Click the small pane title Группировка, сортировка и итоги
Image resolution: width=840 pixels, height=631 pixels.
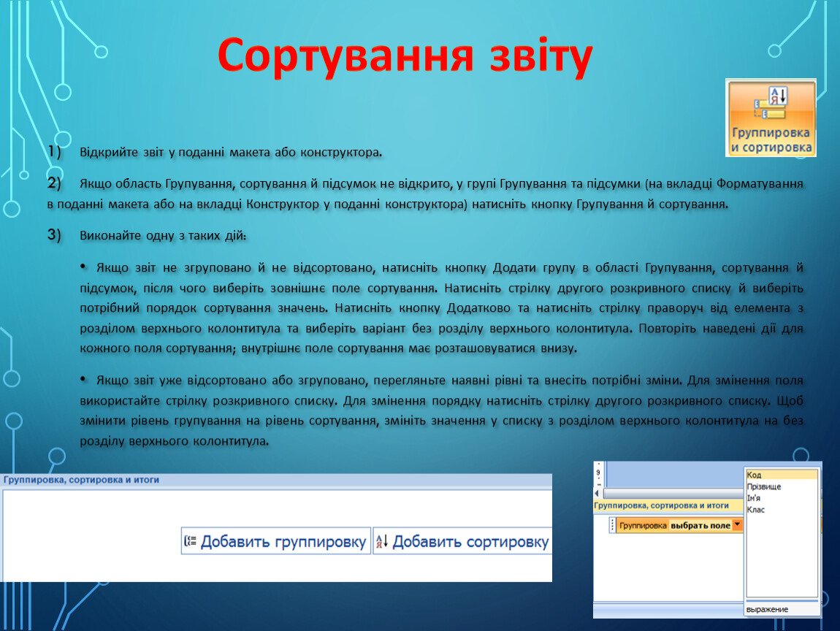[x=661, y=505]
